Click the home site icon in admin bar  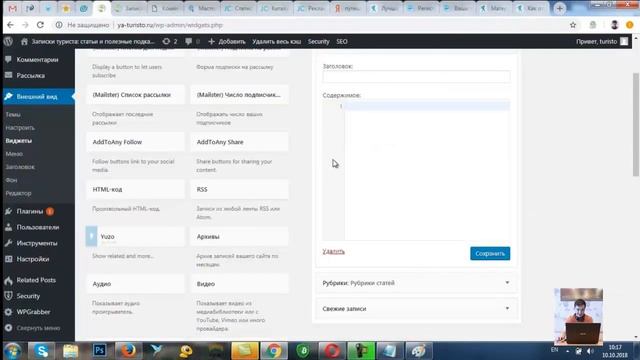click(x=24, y=41)
